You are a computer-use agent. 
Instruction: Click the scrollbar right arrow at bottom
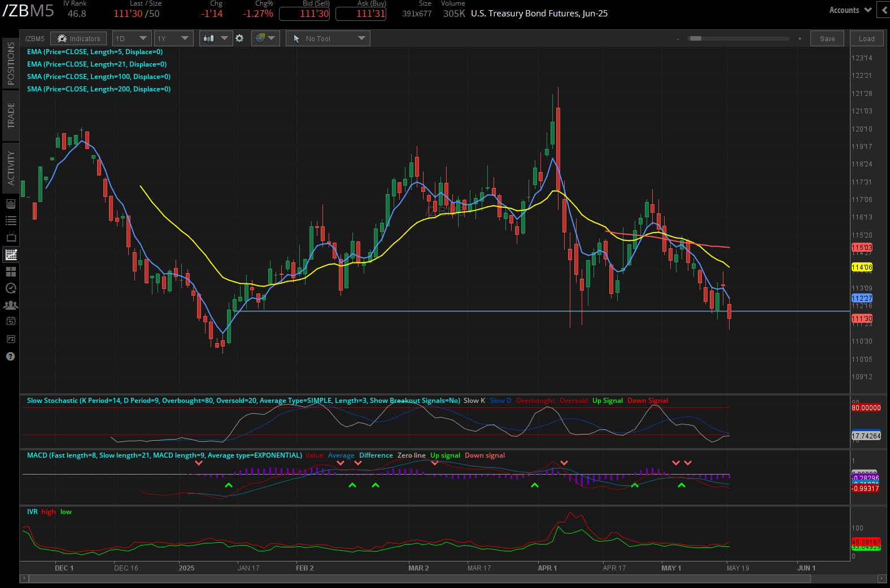click(x=882, y=578)
